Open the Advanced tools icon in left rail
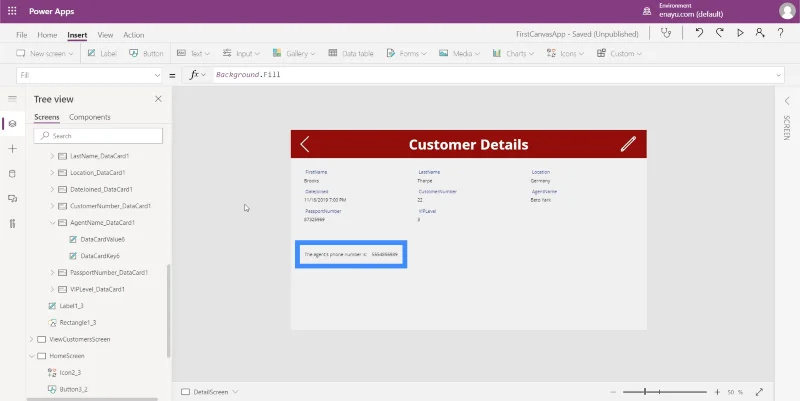Image resolution: width=800 pixels, height=401 pixels. pos(13,223)
